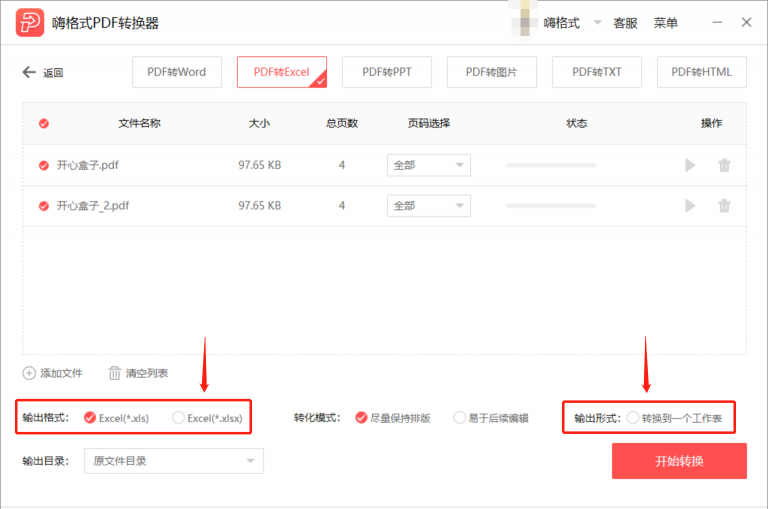The image size is (768, 509).
Task: Switch to PDF转Excel tab
Action: pyautogui.click(x=282, y=72)
